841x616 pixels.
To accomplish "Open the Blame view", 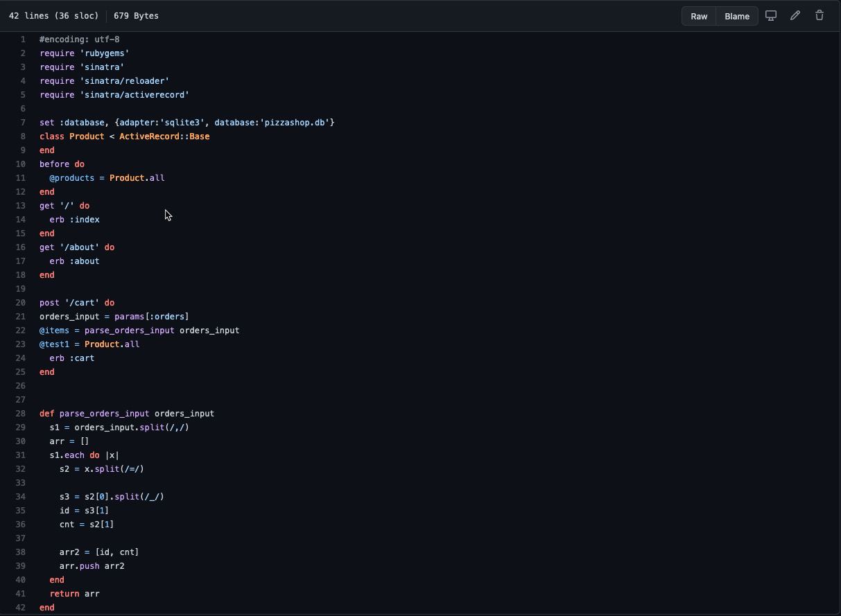I will pyautogui.click(x=737, y=16).
